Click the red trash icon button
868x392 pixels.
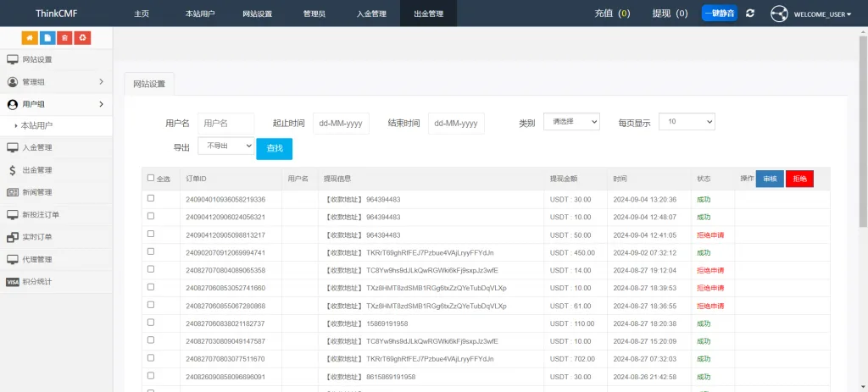(x=64, y=37)
